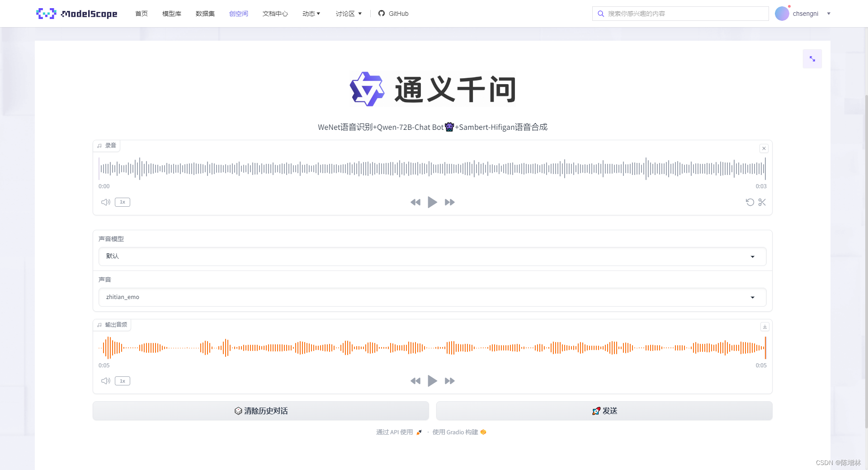Change playback speed 1x on 输出音频 player
This screenshot has width=868, height=470.
tap(123, 381)
